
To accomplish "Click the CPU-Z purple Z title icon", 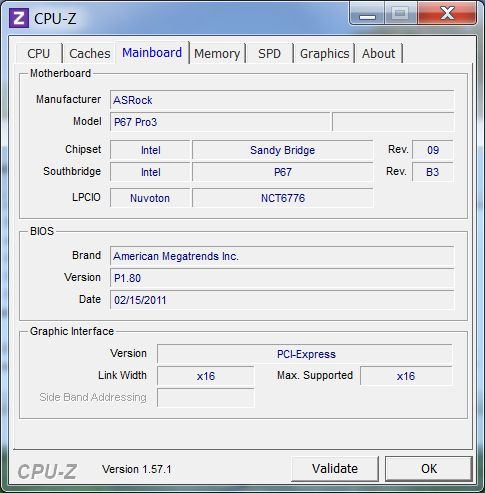I will (x=19, y=17).
